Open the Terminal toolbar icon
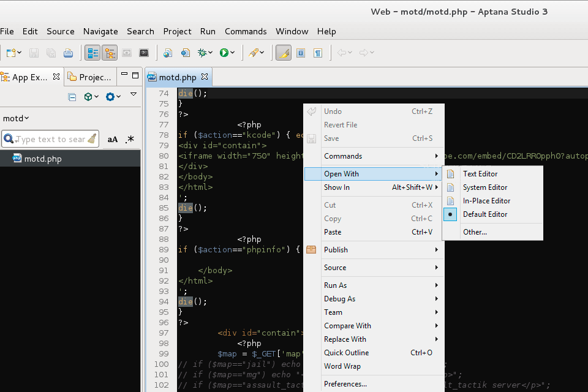 tap(144, 53)
